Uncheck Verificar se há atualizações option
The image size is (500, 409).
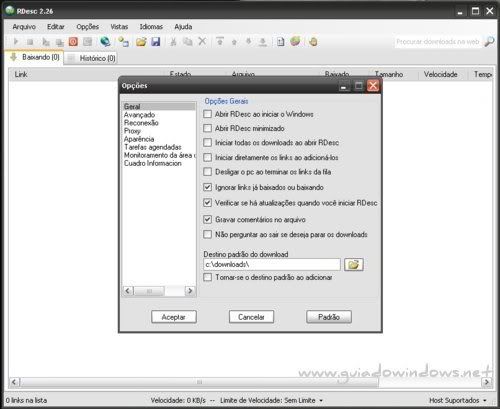(207, 202)
